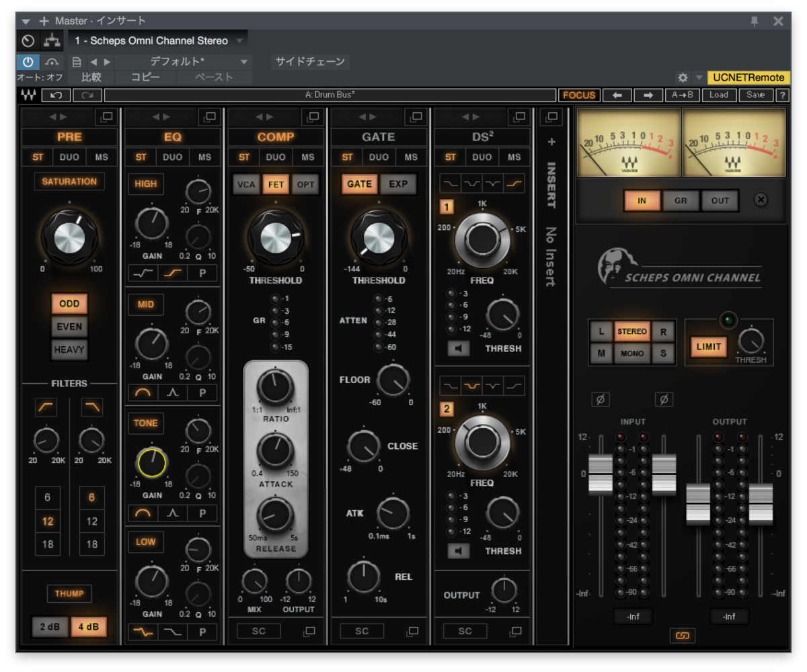
Task: Select bell shape for MID band
Action: click(x=143, y=392)
